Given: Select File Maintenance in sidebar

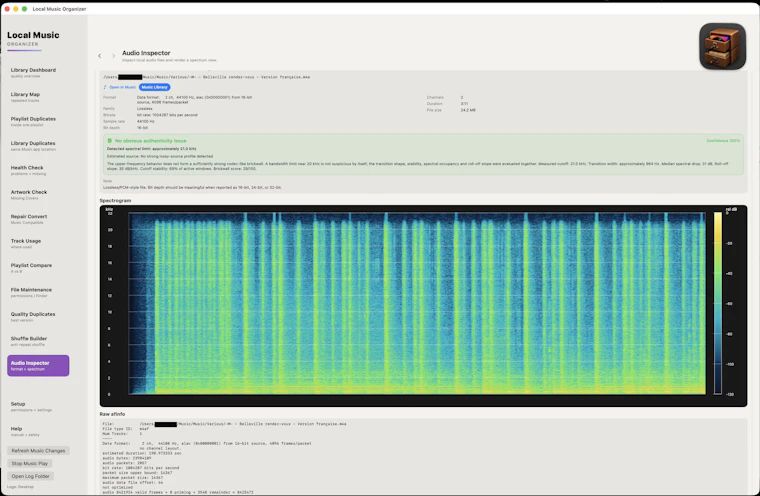Looking at the screenshot, I should point(31,292).
